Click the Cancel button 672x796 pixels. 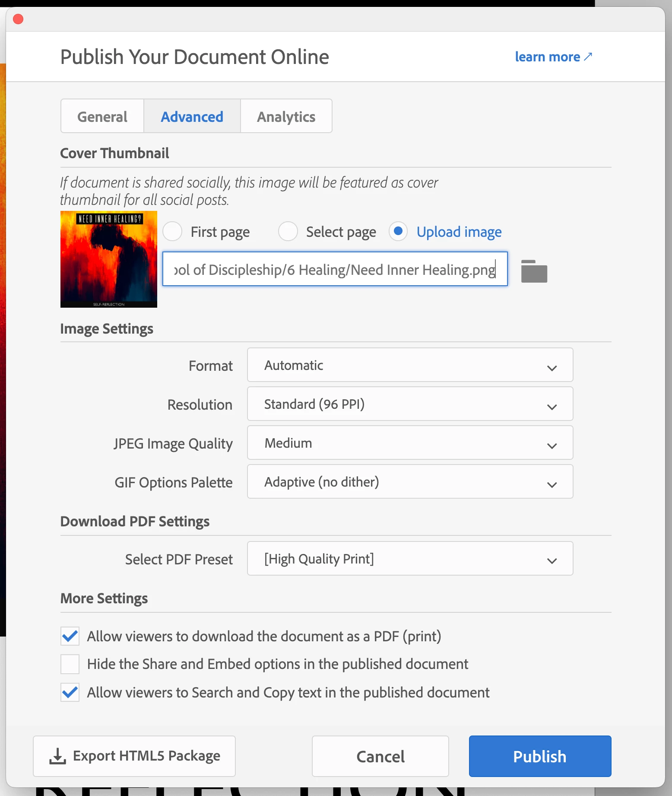click(380, 756)
